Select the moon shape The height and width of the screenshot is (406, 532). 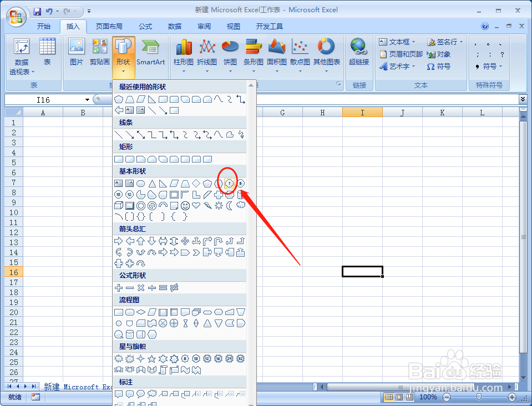tap(229, 206)
